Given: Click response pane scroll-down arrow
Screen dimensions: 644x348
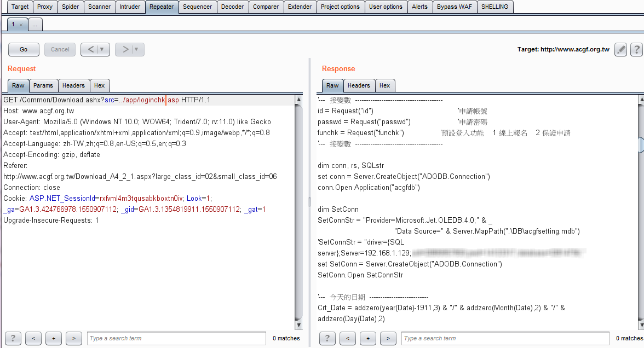Looking at the screenshot, I should coord(641,325).
